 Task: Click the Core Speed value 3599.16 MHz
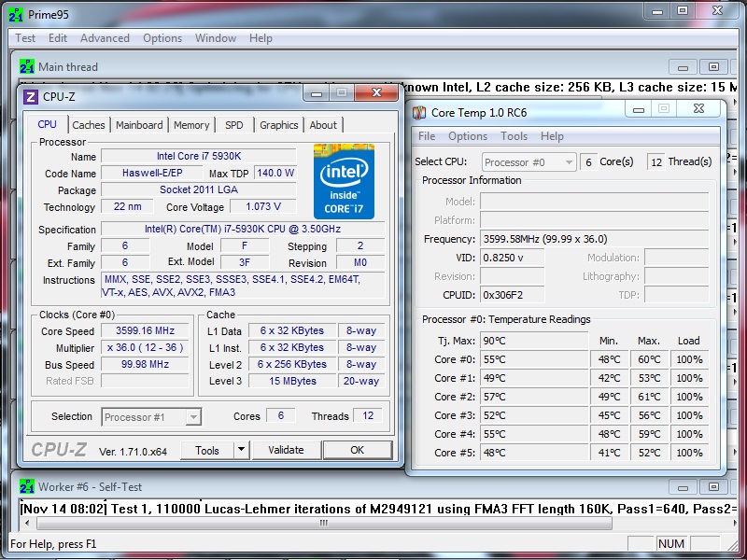click(145, 331)
